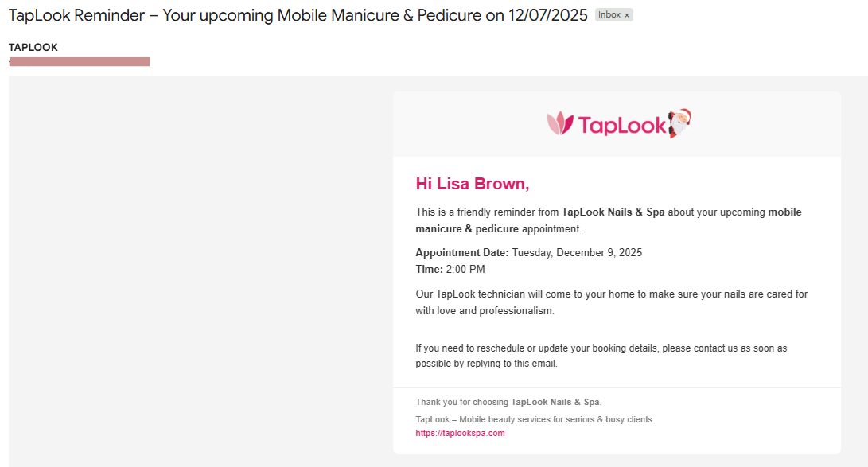This screenshot has height=467, width=868.
Task: Click bold "TapLook Nails & Spa" in first paragraph
Action: click(613, 212)
